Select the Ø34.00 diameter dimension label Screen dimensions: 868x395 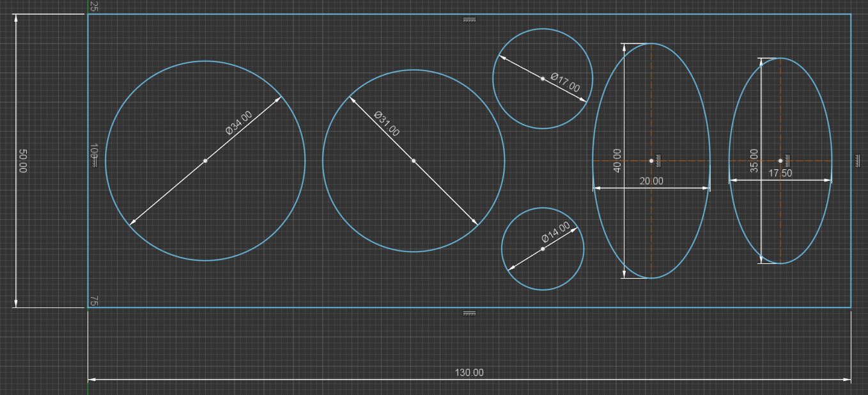tap(239, 123)
